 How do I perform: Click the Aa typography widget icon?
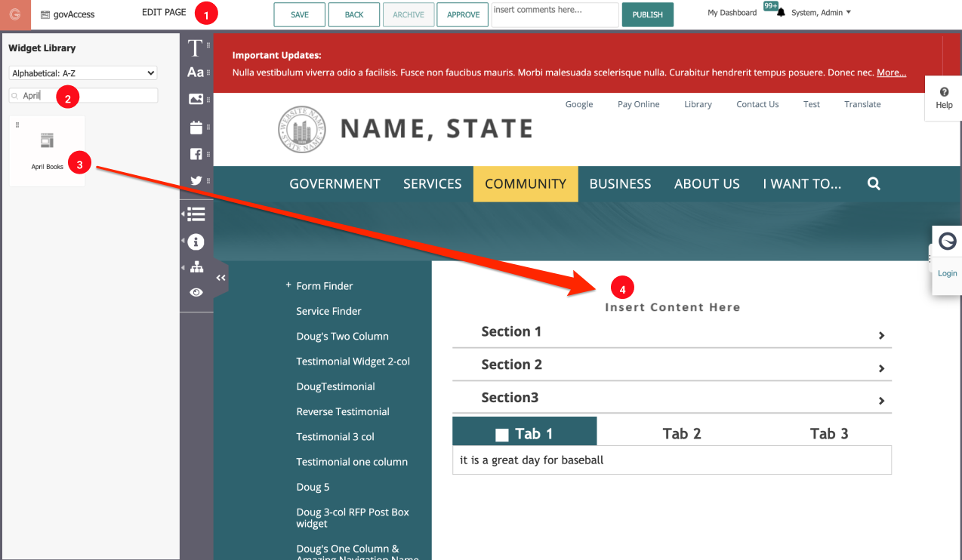click(196, 72)
